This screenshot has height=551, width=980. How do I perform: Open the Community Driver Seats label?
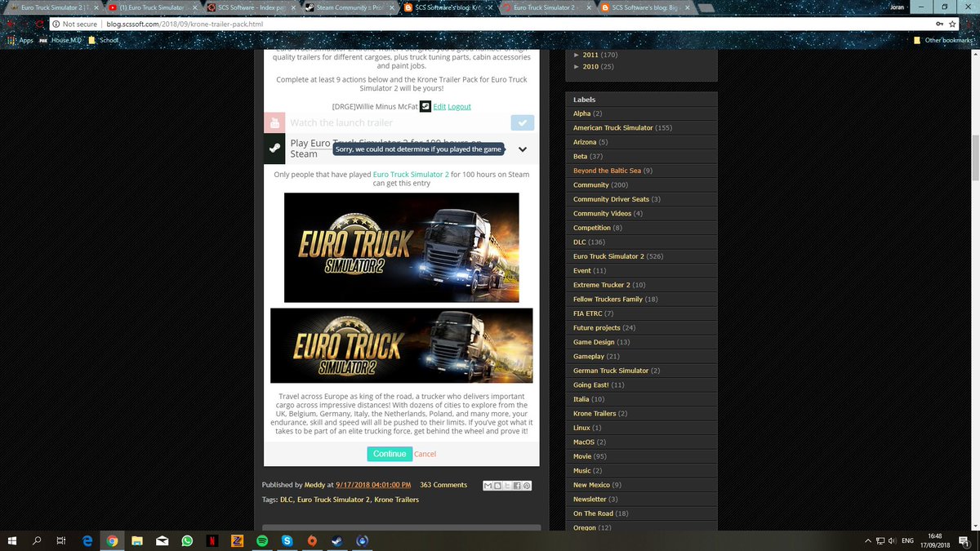click(611, 199)
